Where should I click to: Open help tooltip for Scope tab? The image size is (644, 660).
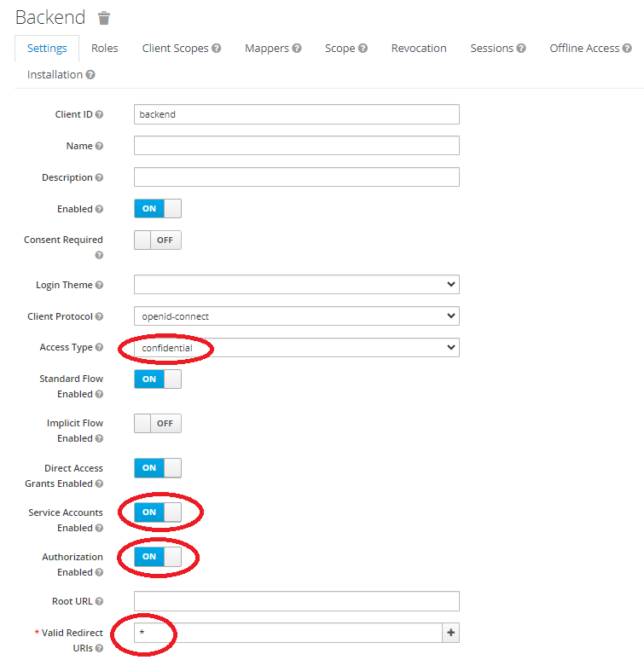click(x=363, y=49)
